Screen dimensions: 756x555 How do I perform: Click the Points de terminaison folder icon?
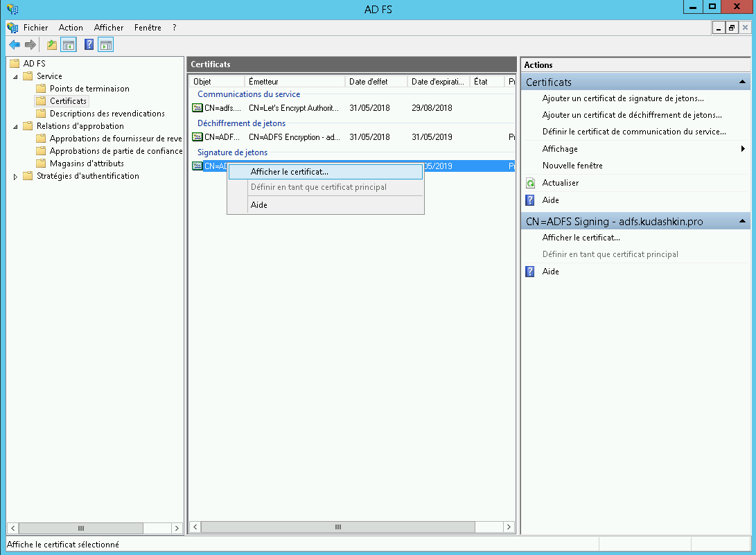[x=41, y=88]
